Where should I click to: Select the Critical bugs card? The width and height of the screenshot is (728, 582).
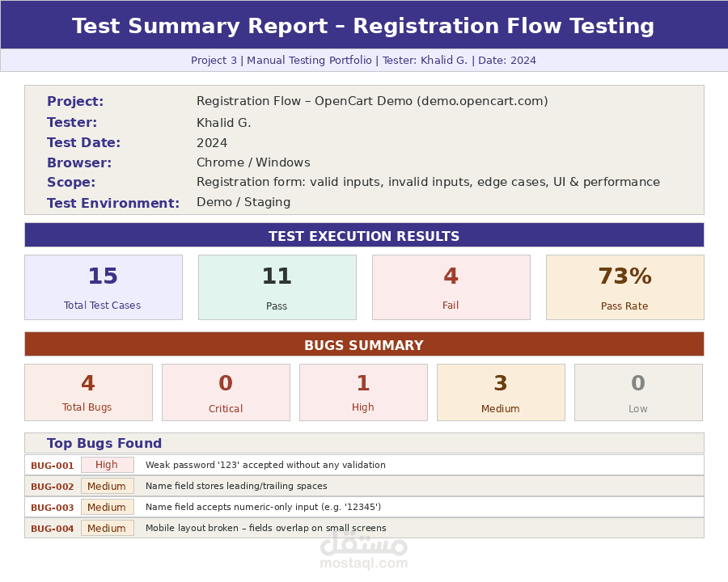point(226,392)
